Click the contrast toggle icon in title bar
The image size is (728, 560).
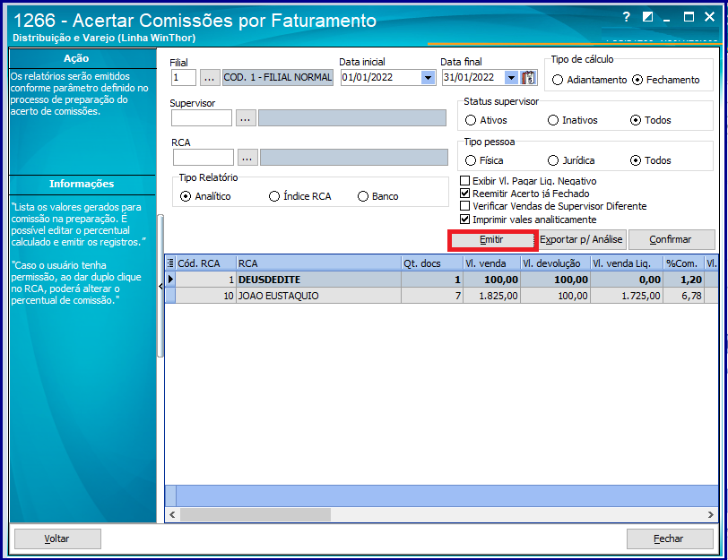tap(647, 17)
